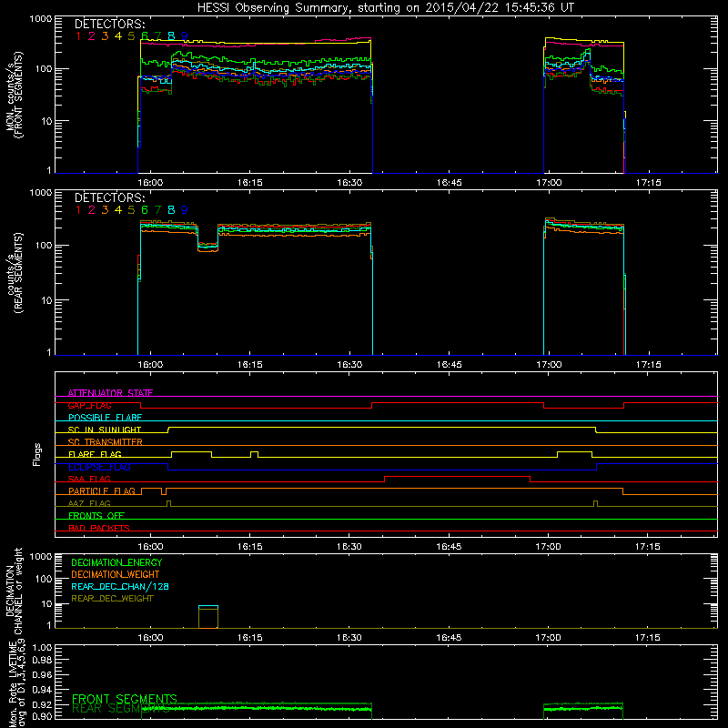This screenshot has width=728, height=728.
Task: Click the FRONT SEGMENTS livetime legend label
Action: [125, 699]
